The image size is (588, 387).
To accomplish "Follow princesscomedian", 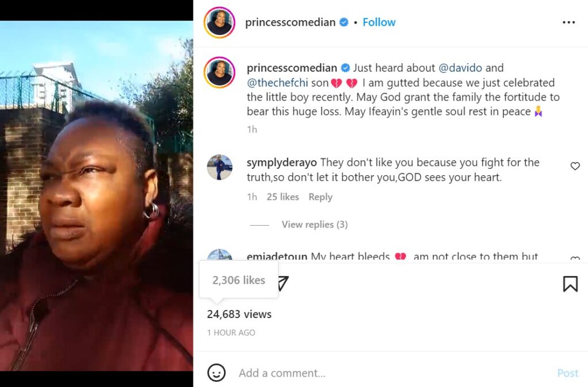I will coord(379,22).
